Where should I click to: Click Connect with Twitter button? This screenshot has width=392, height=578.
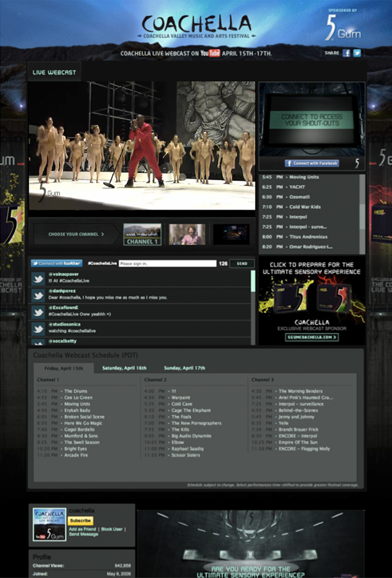pos(57,264)
